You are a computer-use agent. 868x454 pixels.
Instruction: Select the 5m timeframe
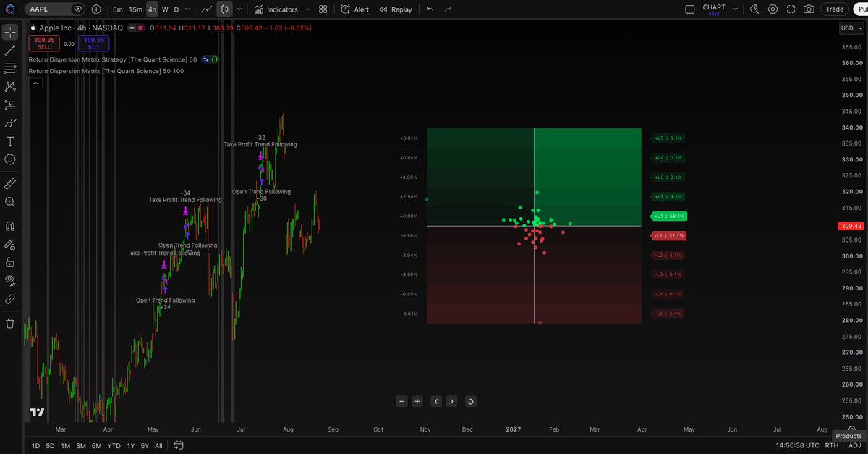(117, 9)
